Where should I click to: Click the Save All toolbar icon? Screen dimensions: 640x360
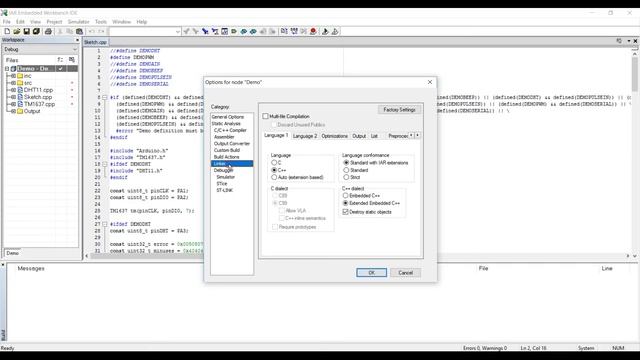click(36, 31)
